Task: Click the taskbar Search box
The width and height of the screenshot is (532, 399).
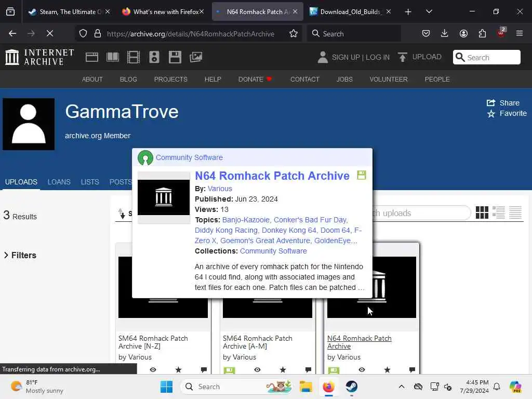Action: point(237,387)
